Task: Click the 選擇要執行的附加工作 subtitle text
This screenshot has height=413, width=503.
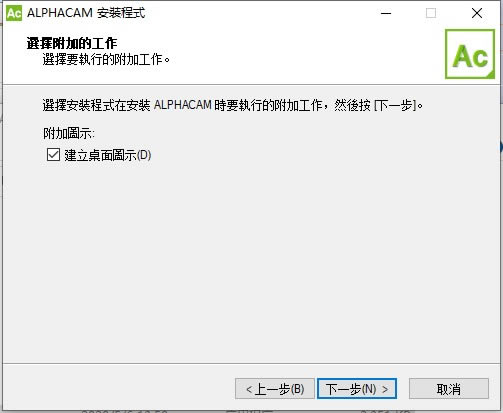Action: click(106, 60)
